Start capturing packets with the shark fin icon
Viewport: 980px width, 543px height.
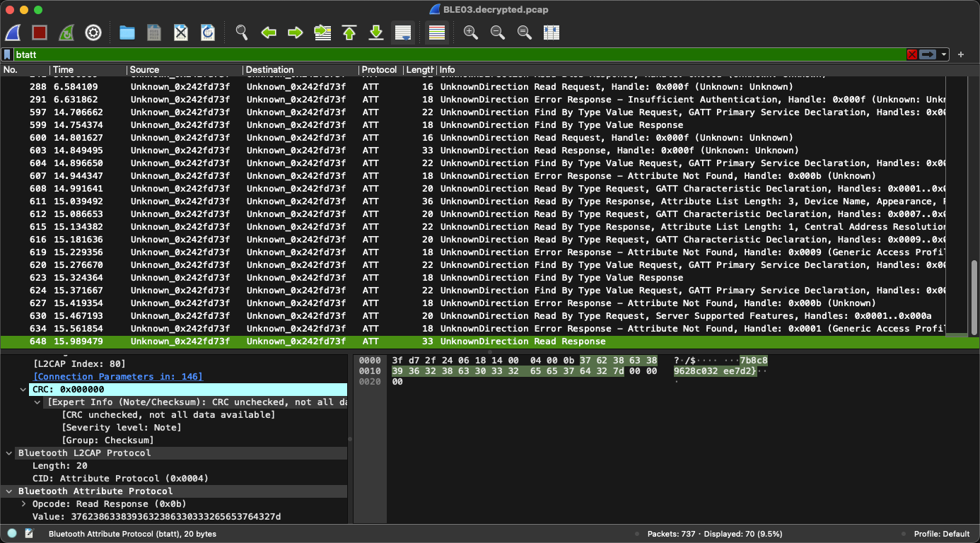click(13, 33)
